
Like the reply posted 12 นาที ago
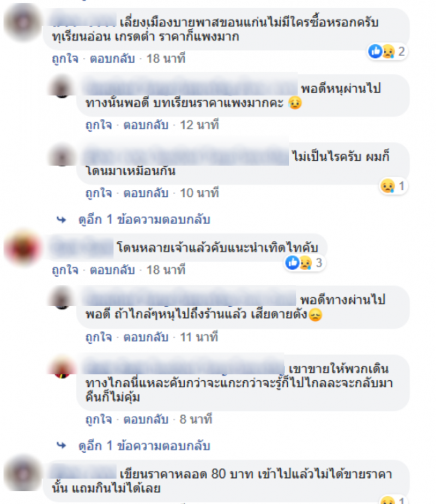pos(99,125)
